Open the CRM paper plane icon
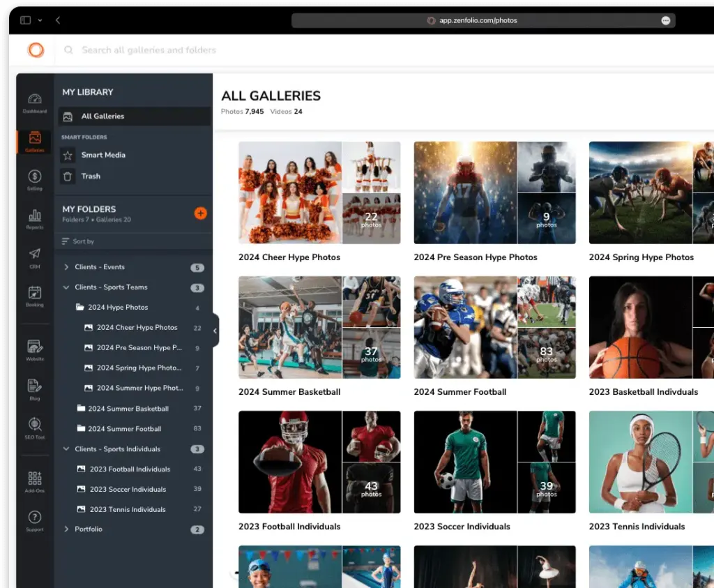Image resolution: width=714 pixels, height=588 pixels. pos(35,257)
